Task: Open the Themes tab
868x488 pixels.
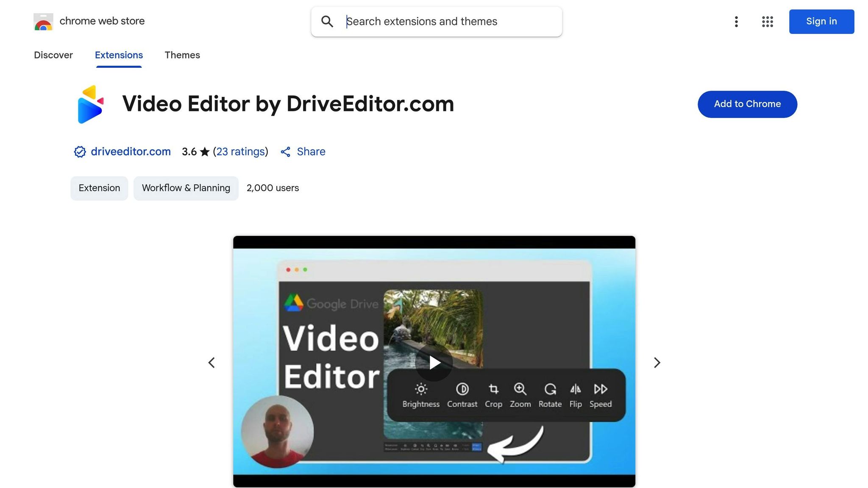Action: tap(182, 55)
